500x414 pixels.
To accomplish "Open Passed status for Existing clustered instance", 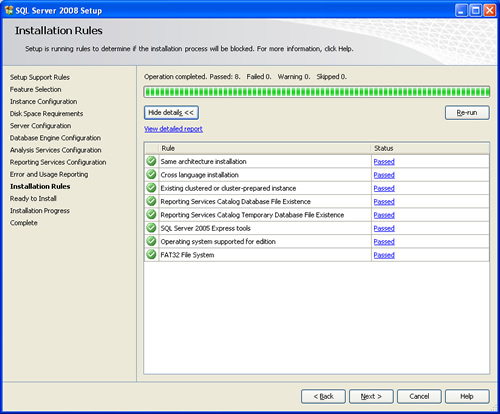I will (384, 188).
